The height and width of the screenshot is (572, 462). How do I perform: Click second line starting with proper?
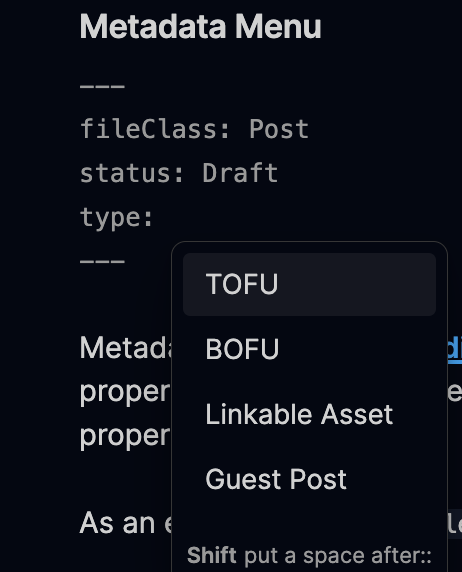click(125, 436)
